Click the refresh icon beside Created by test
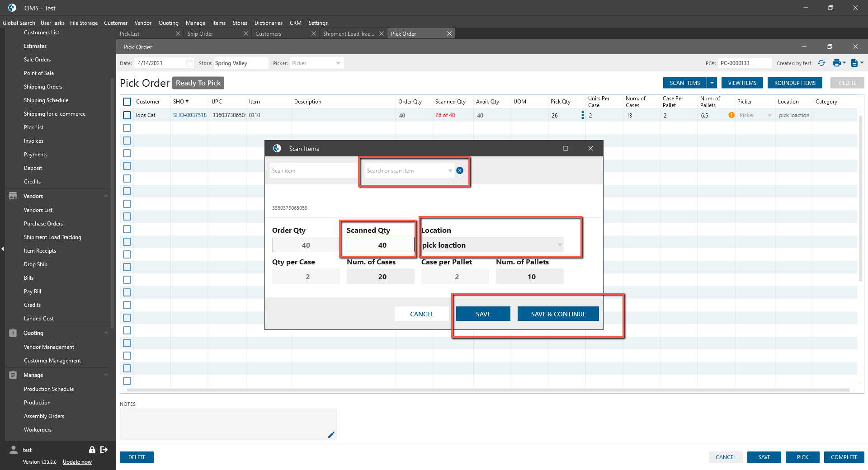 pos(821,63)
